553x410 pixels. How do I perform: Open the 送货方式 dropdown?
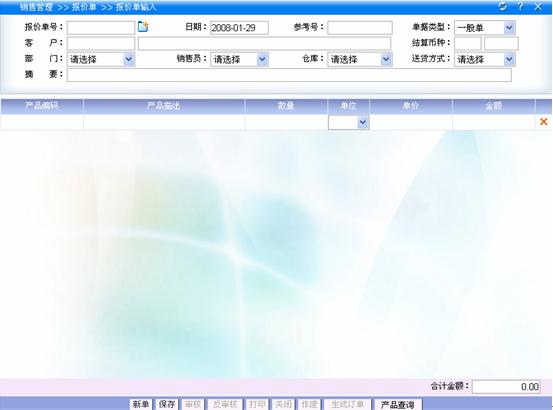tap(485, 59)
